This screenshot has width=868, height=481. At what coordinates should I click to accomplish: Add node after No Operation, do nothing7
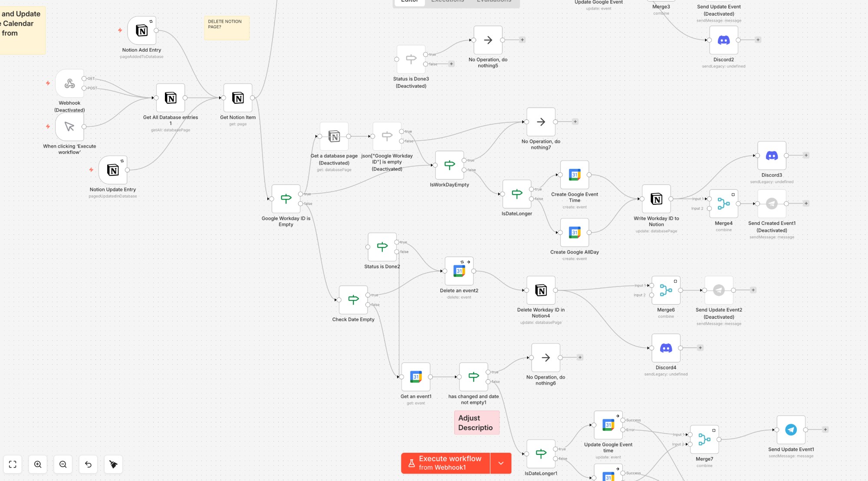tap(575, 122)
